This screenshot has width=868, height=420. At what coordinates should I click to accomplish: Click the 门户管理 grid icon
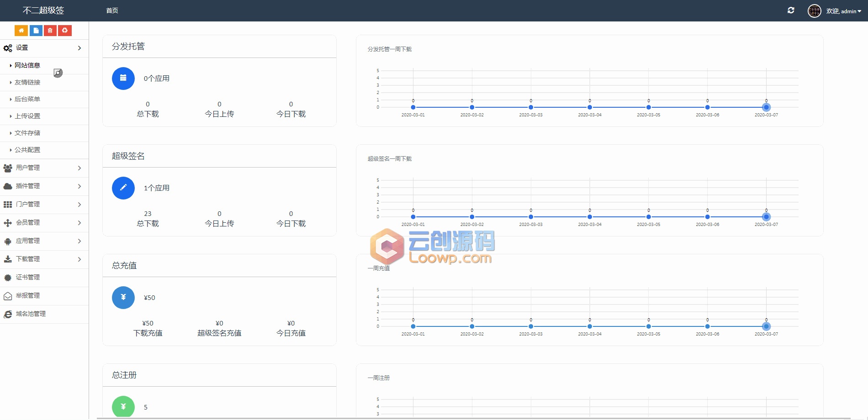(x=8, y=205)
